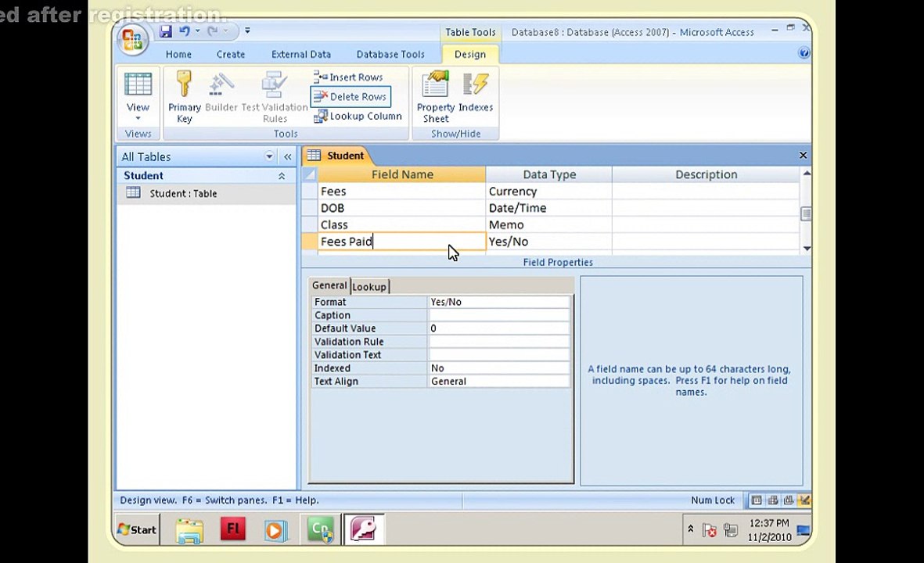The height and width of the screenshot is (563, 924).
Task: Switch to the Lookup properties tab
Action: [369, 287]
